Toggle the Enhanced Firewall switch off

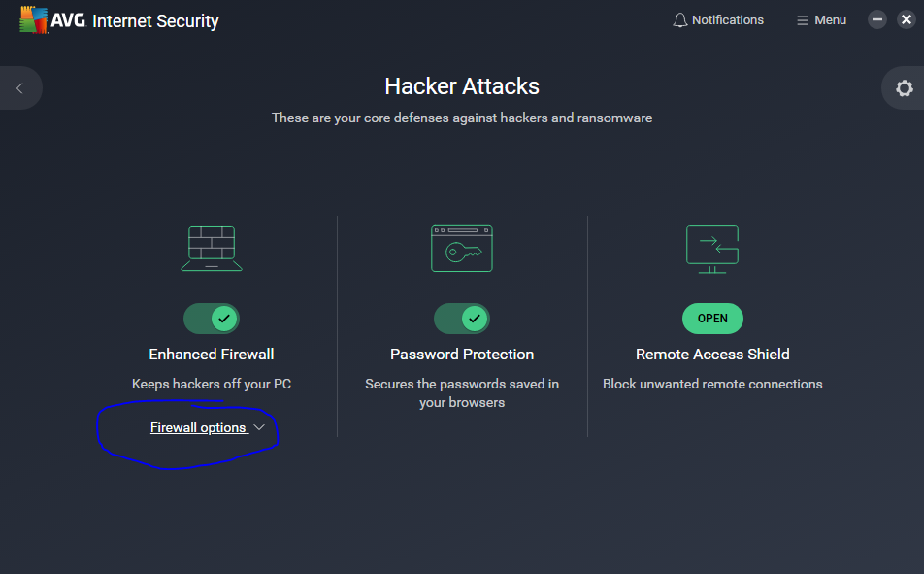point(212,319)
